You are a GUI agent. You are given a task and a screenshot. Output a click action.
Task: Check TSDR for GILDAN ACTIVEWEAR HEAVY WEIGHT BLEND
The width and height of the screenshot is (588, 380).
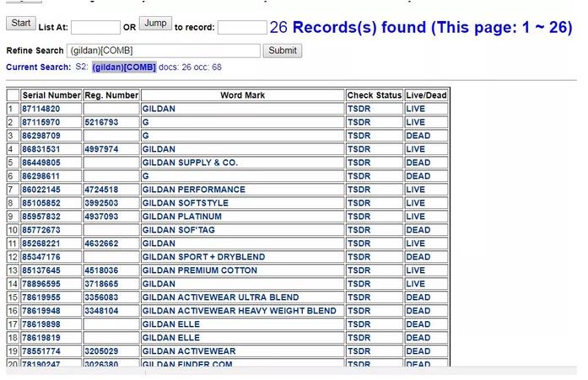click(359, 311)
